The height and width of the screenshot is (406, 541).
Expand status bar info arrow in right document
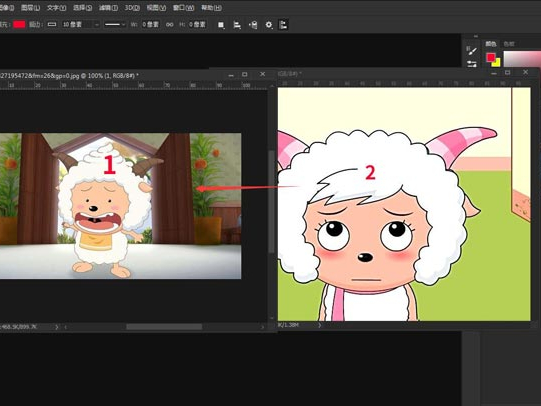pyautogui.click(x=320, y=325)
